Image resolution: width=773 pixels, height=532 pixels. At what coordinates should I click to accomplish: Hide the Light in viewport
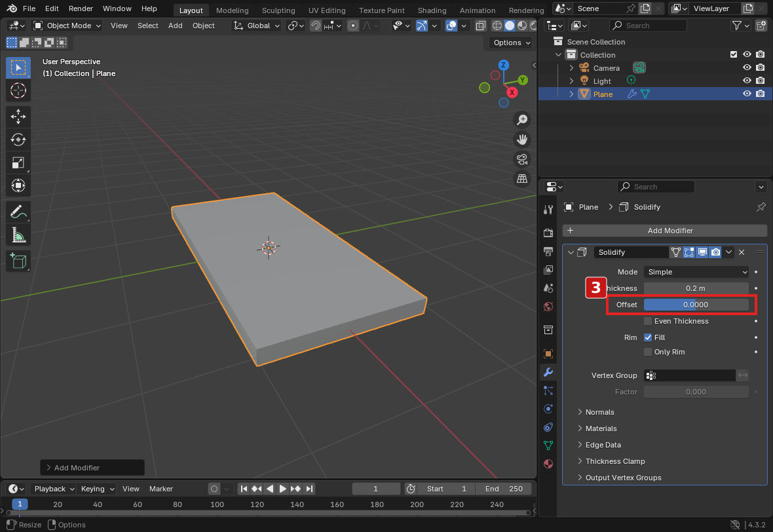tap(747, 81)
